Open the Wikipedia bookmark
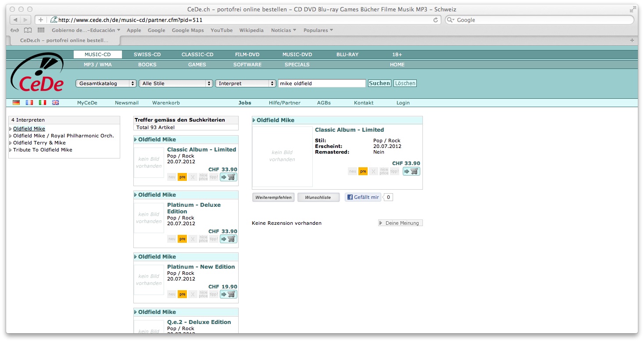Screen dimensions: 644x342 251,30
